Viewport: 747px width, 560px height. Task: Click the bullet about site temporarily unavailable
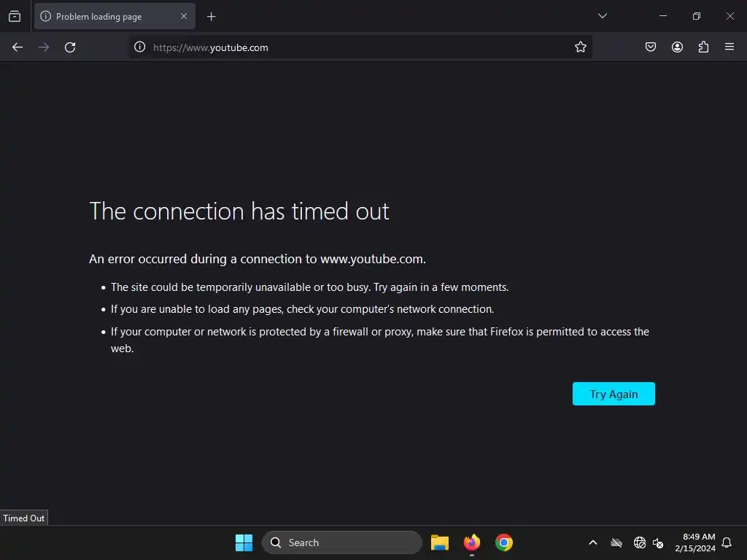click(309, 287)
